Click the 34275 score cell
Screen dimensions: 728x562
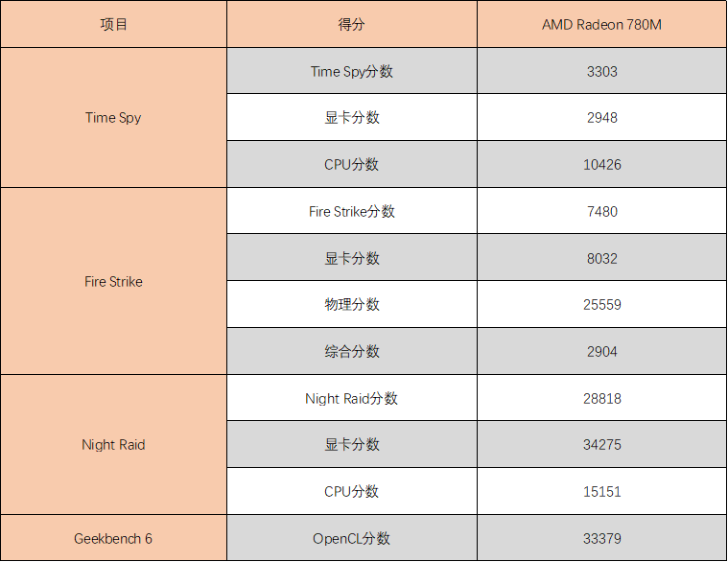click(601, 445)
